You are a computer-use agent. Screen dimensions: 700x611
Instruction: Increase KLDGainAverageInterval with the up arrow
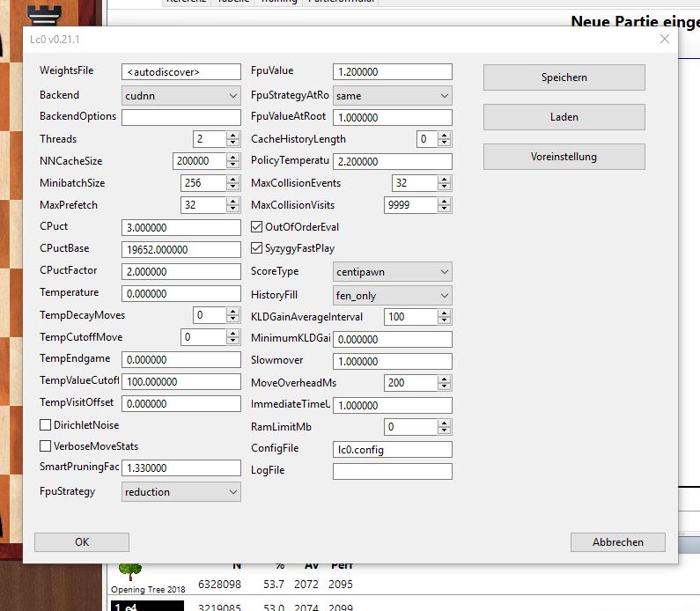(x=444, y=313)
